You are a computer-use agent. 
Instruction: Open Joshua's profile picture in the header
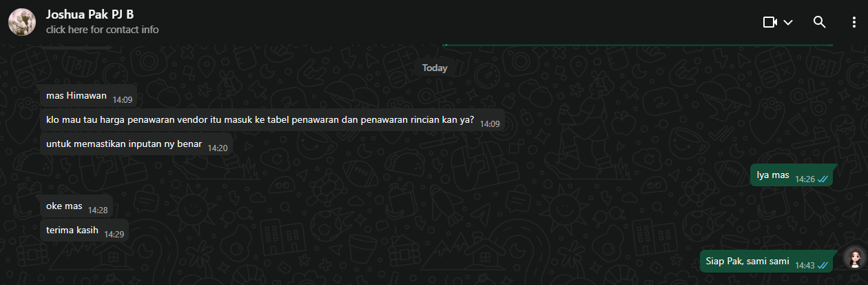(22, 22)
